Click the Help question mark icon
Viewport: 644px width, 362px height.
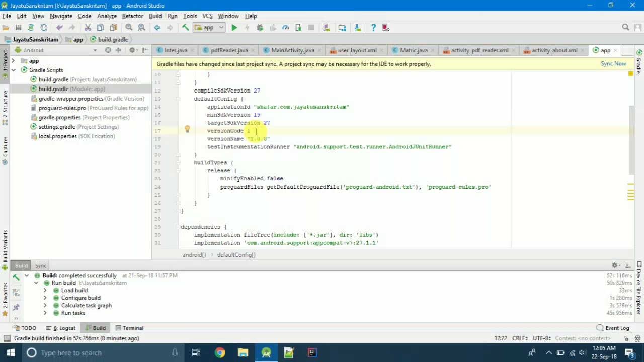tap(373, 28)
